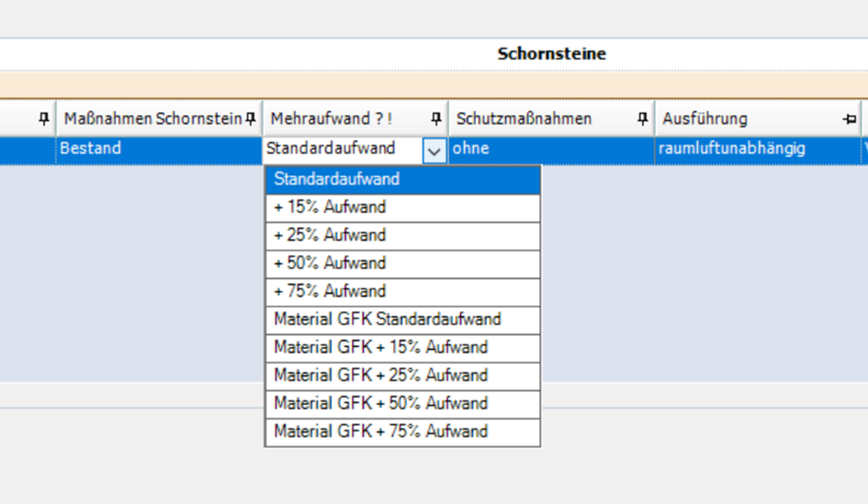Pin the Mehraufwand column
Screen dimensions: 868x504
click(436, 118)
